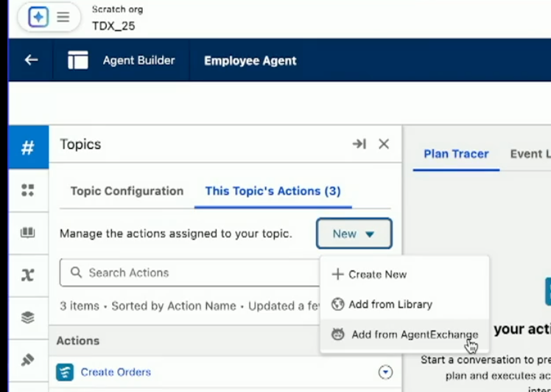Open the Actions grid icon in sidebar
Screen dimensions: 551x392
[28, 190]
